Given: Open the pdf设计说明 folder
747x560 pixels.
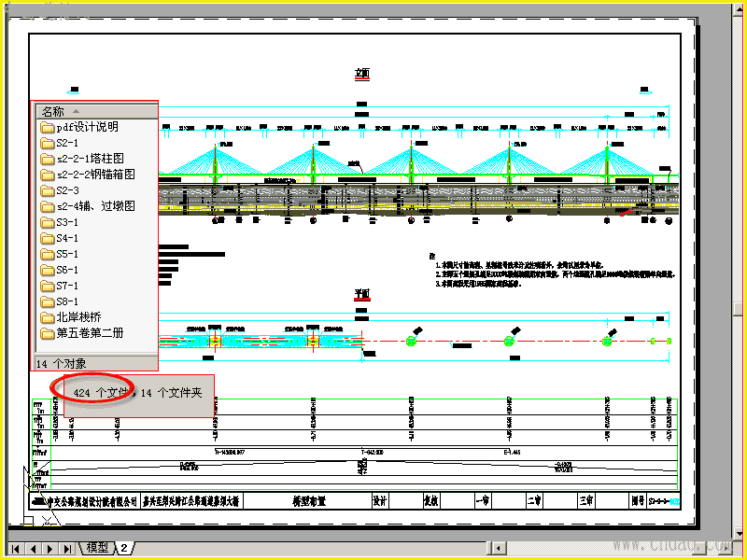Looking at the screenshot, I should [x=79, y=127].
